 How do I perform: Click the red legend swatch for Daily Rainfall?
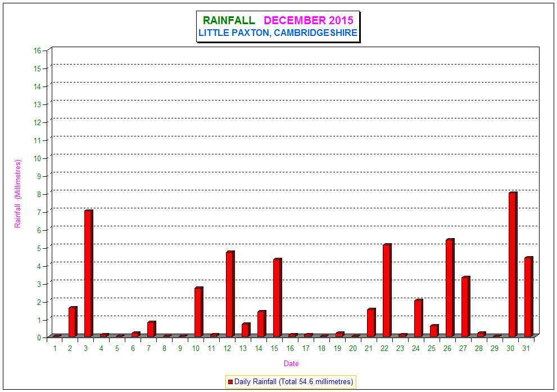pyautogui.click(x=230, y=382)
